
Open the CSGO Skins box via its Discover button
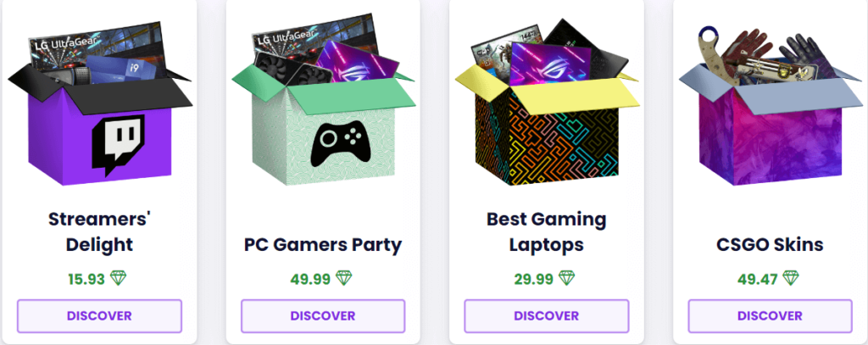pyautogui.click(x=770, y=316)
